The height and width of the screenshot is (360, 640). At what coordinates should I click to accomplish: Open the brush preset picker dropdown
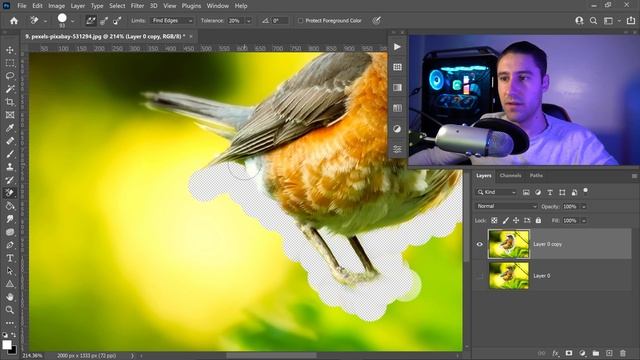pyautogui.click(x=73, y=20)
